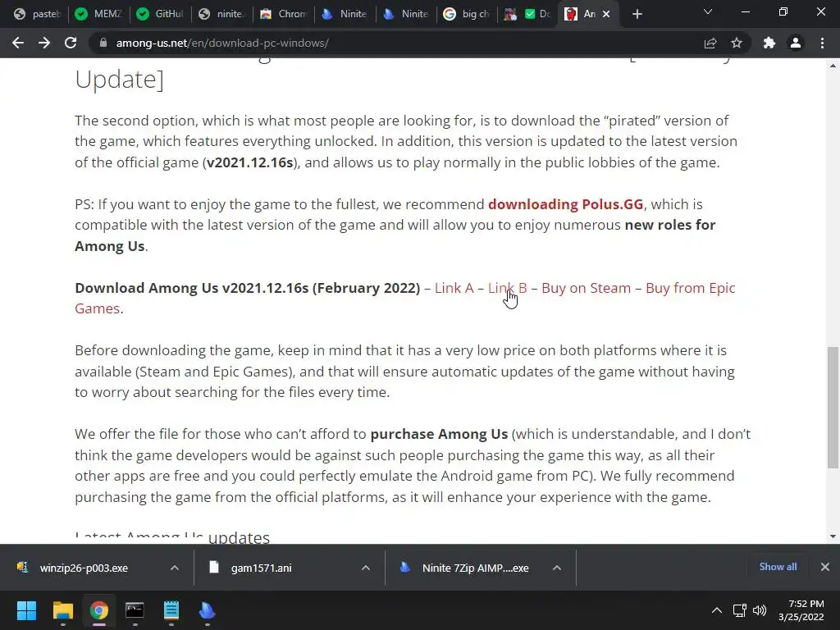Close the active Among Us tab
840x630 pixels.
click(606, 15)
